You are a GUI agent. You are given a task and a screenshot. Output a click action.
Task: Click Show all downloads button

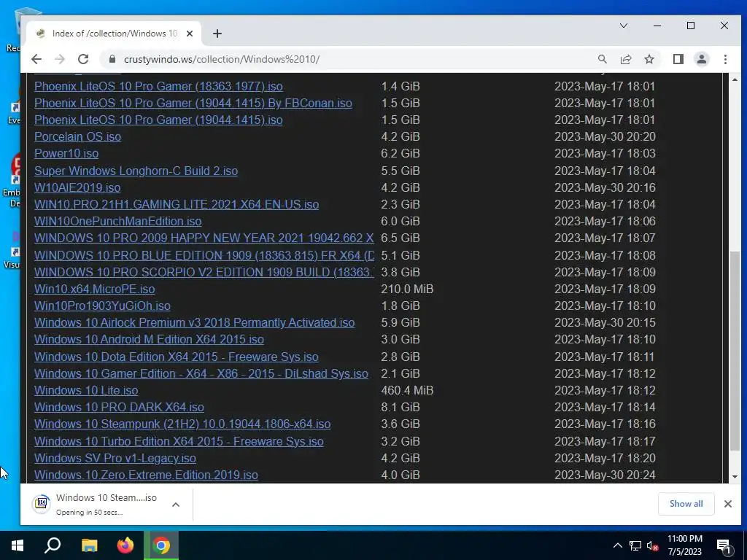point(686,504)
